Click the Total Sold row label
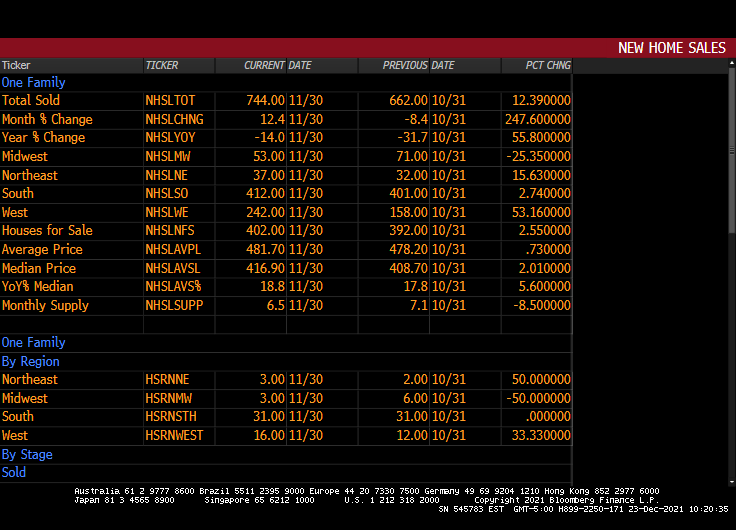The width and height of the screenshot is (736, 530). pos(31,101)
